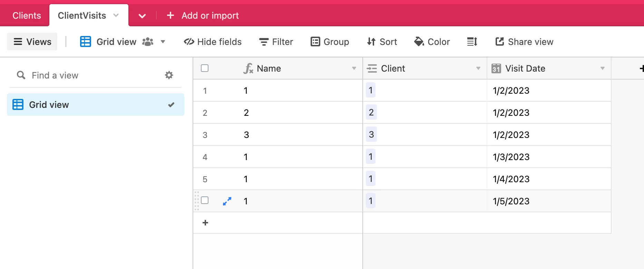Toggle the Views sidebar button
The image size is (644, 269).
coord(32,42)
